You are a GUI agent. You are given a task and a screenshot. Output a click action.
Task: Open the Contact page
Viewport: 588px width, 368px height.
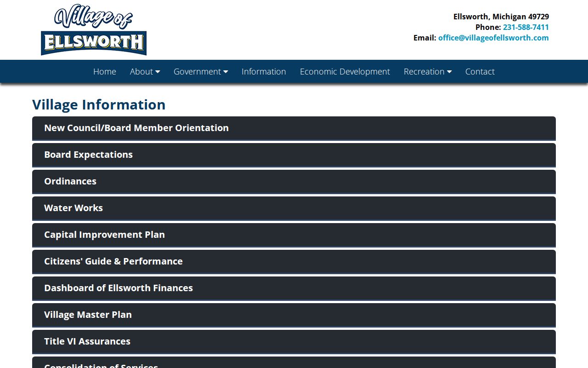point(480,71)
